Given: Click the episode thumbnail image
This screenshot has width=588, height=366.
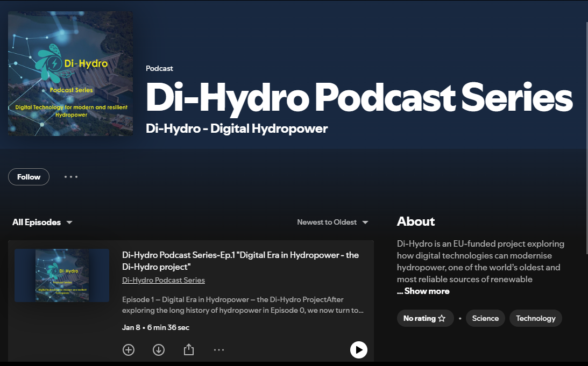Looking at the screenshot, I should [x=62, y=275].
